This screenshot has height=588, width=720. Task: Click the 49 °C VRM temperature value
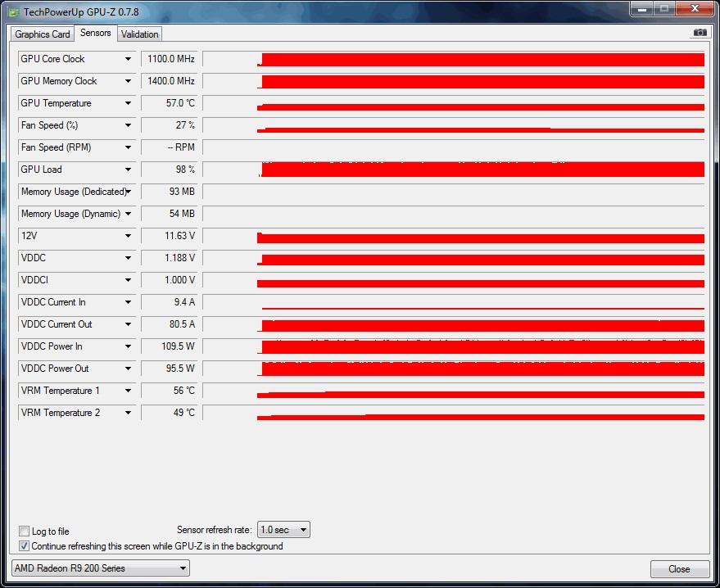point(170,413)
